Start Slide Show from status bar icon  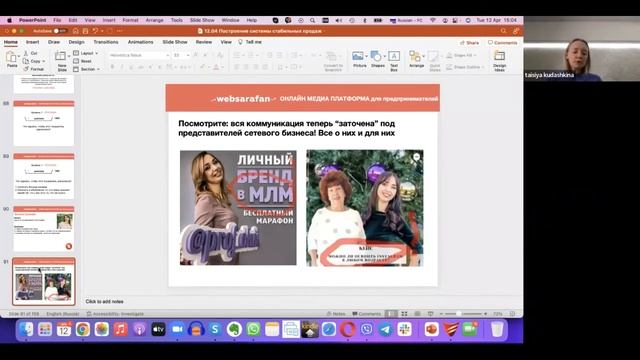click(x=430, y=314)
